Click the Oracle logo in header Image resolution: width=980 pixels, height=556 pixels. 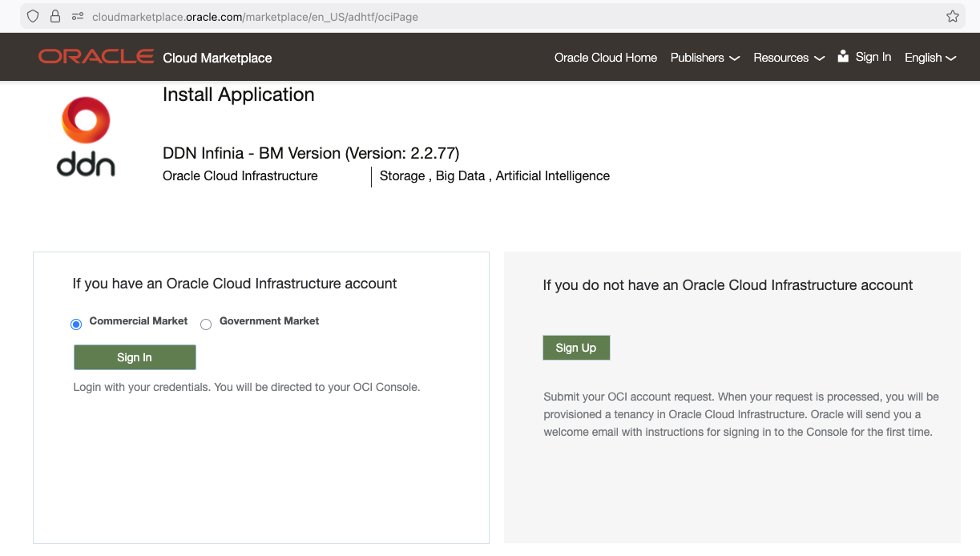coord(96,57)
